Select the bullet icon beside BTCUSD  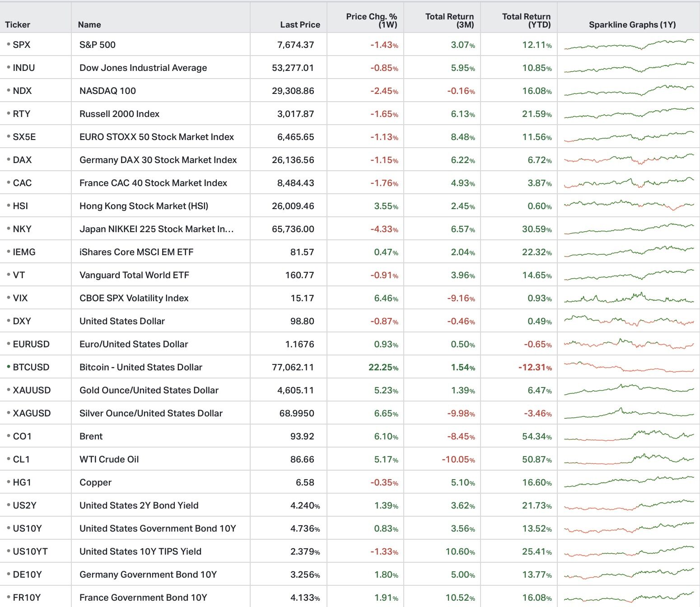coord(9,366)
